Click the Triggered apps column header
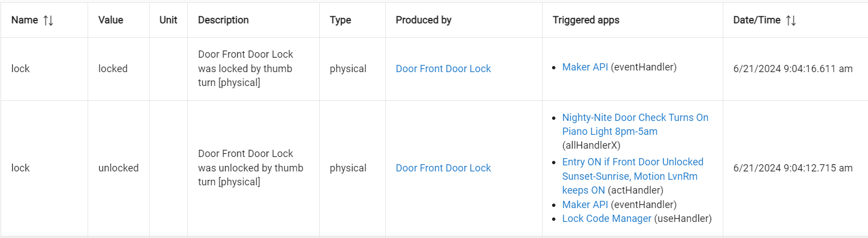Viewport: 868px width, 238px height. [586, 20]
